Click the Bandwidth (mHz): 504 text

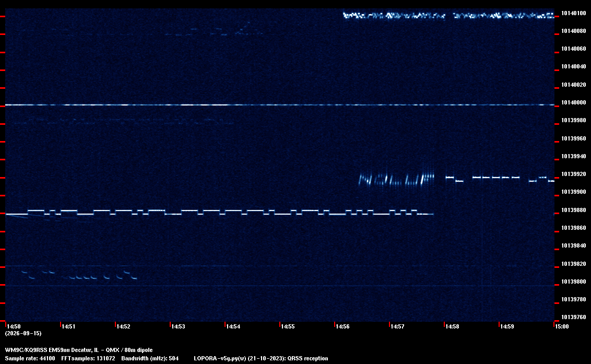[x=150, y=358]
